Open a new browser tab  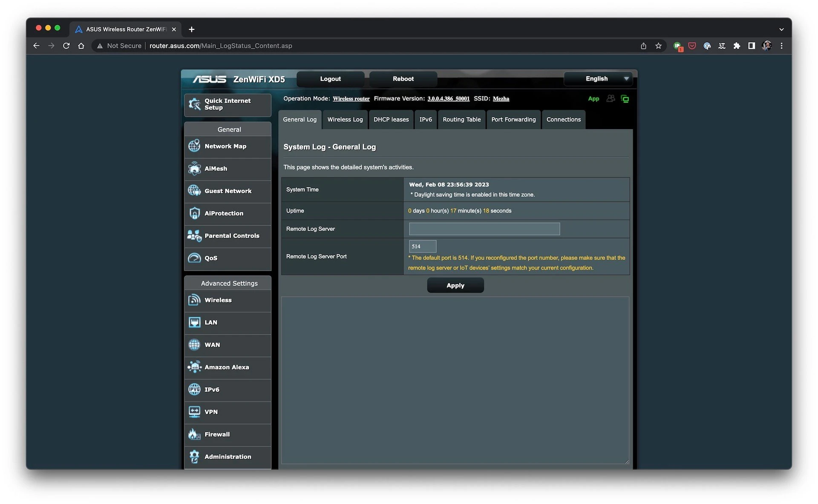192,29
